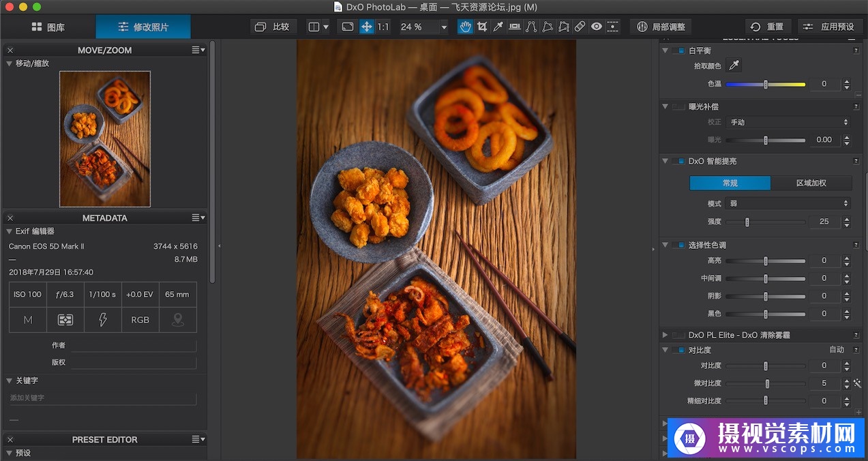Toggle the 白平衡 enable switch
The image size is (868, 461).
pyautogui.click(x=678, y=50)
